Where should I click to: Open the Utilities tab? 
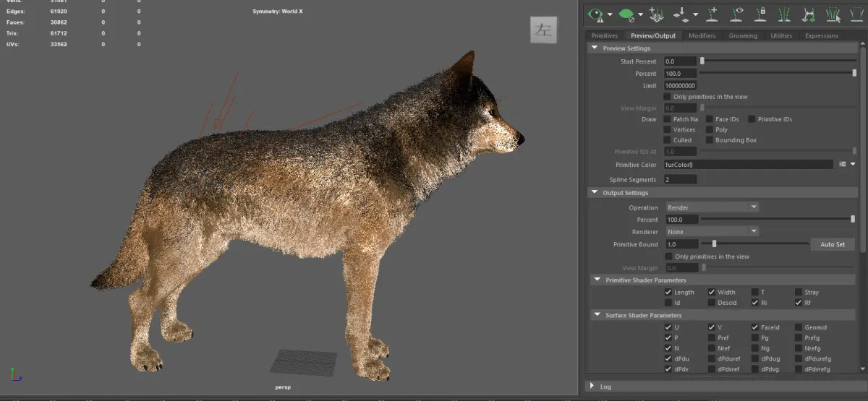click(x=781, y=35)
